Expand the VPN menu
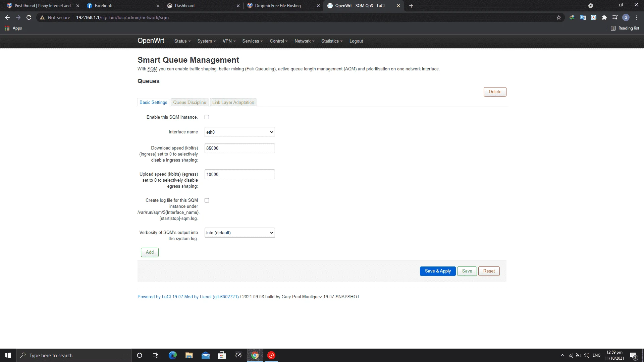The height and width of the screenshot is (362, 644). click(229, 41)
